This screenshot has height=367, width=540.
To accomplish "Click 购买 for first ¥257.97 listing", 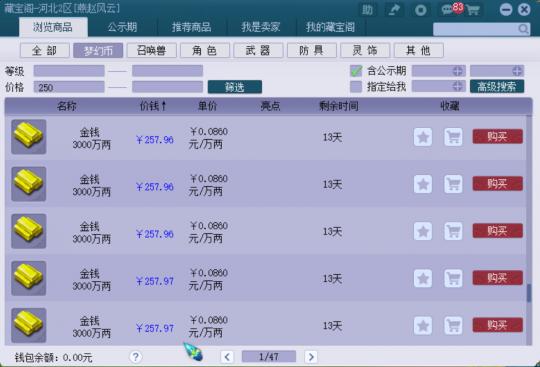I will pyautogui.click(x=497, y=278).
